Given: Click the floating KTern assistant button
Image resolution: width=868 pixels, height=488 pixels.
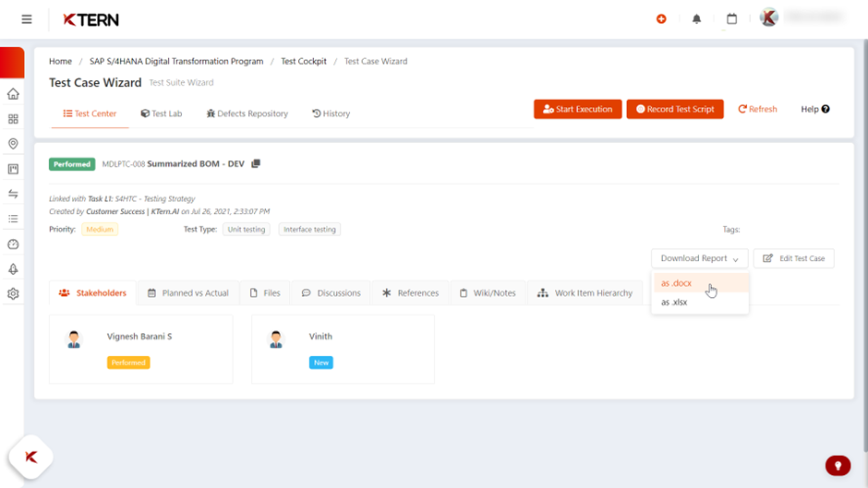Looking at the screenshot, I should click(x=31, y=457).
